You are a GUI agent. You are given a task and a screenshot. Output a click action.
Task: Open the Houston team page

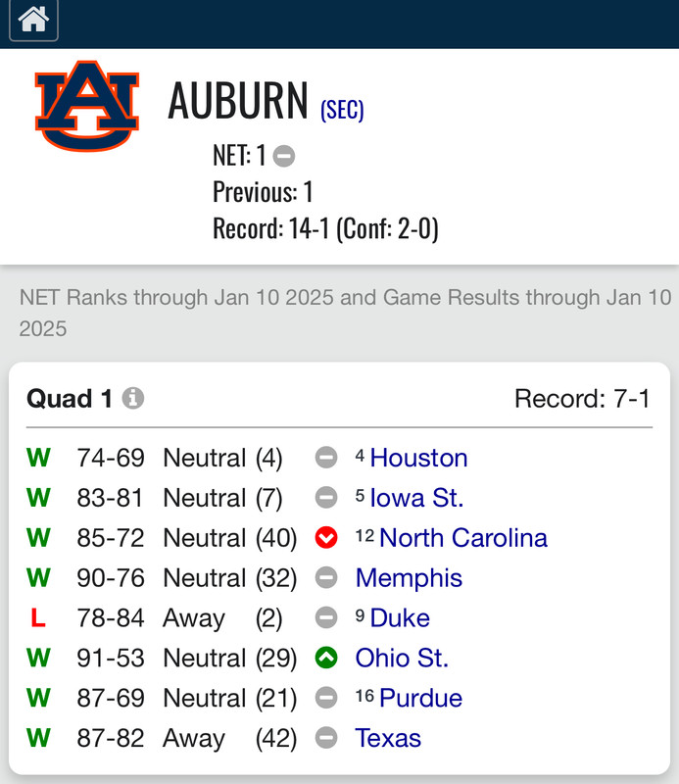[418, 458]
